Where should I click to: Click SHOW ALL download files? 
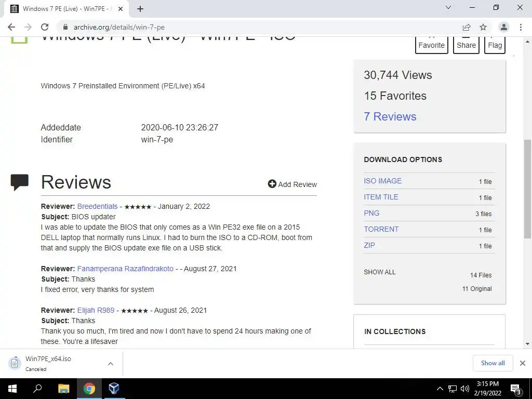[x=380, y=272]
